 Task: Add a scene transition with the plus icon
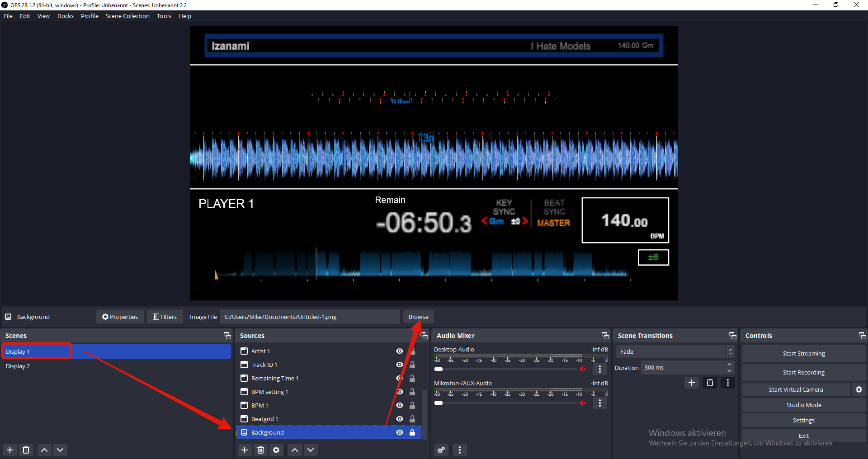692,383
